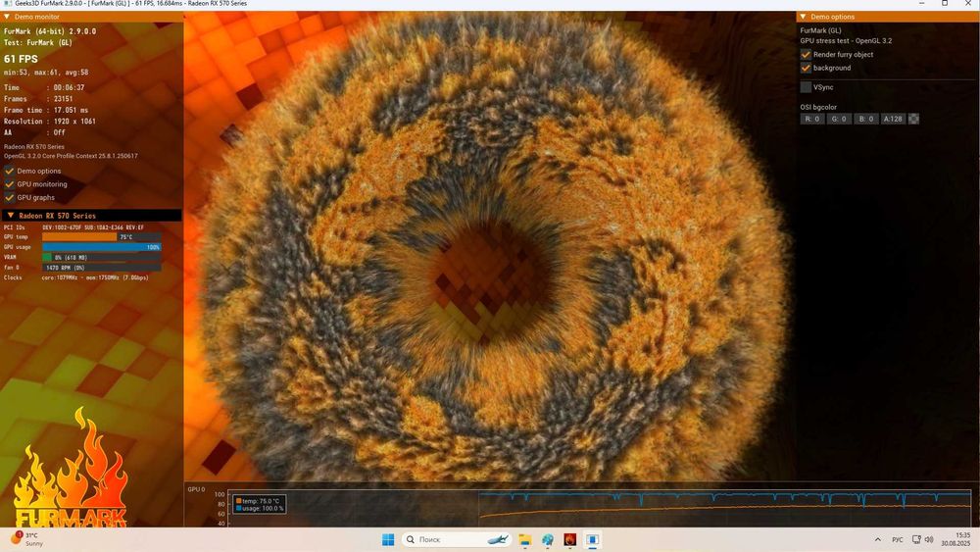
Task: Uncheck the GPU monitoring checkbox
Action: click(x=10, y=183)
